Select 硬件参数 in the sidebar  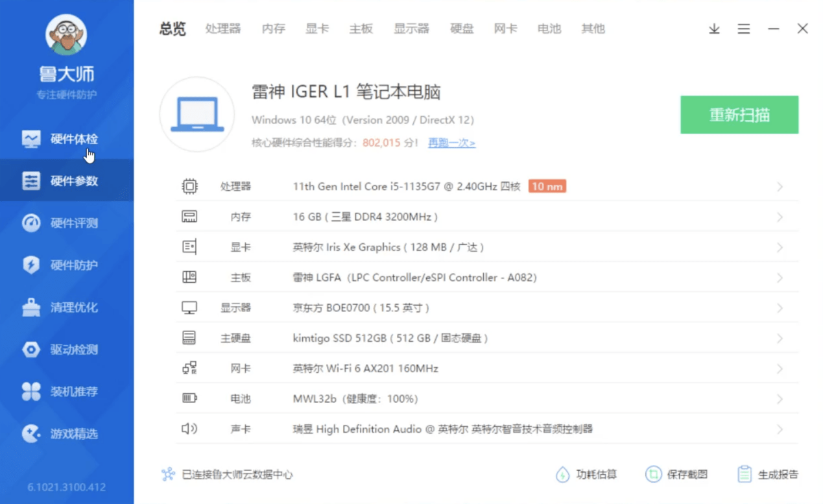[67, 181]
